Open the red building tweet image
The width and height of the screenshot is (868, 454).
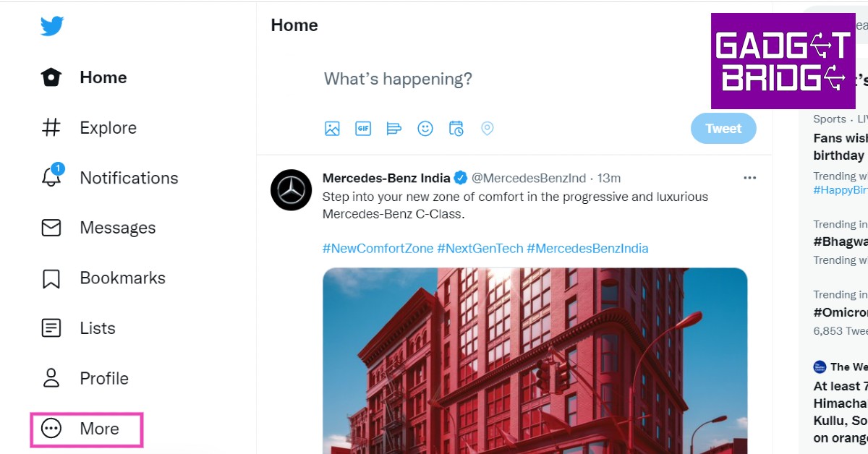[535, 360]
